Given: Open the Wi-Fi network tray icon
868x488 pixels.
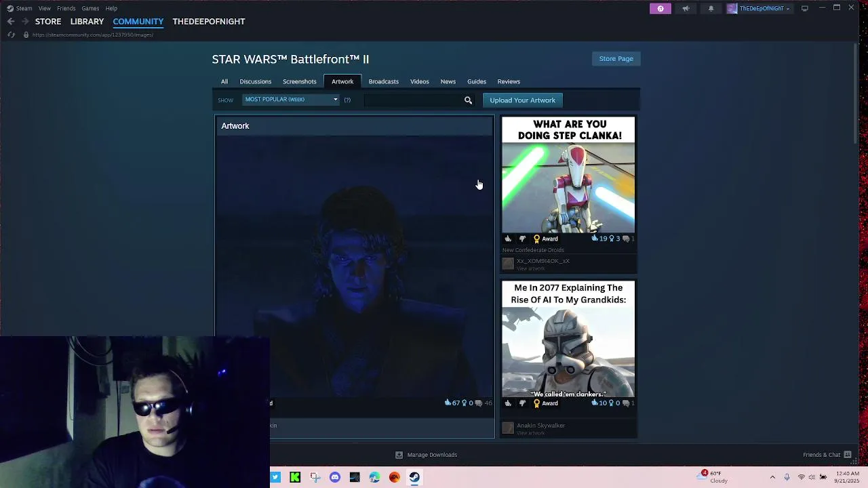Looking at the screenshot, I should tap(801, 477).
